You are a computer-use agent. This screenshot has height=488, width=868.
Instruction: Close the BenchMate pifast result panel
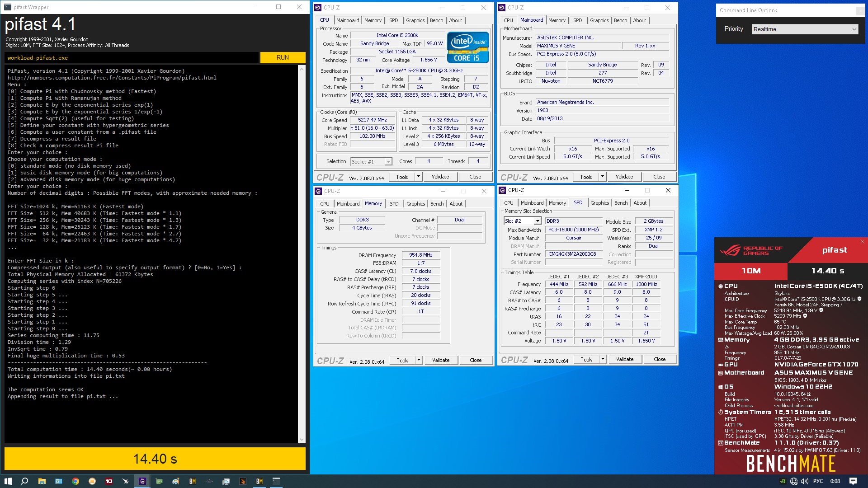click(x=862, y=242)
